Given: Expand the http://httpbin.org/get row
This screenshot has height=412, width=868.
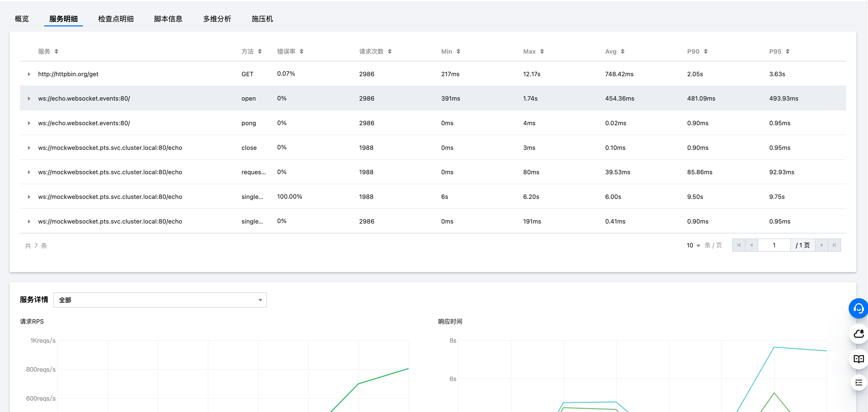Looking at the screenshot, I should (x=29, y=74).
